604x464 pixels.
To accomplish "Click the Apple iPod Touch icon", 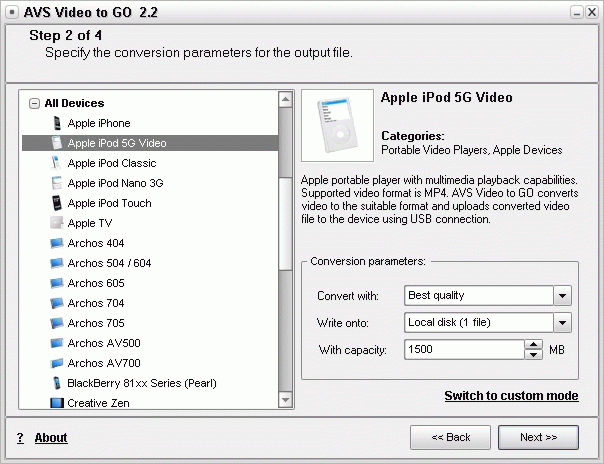I will [57, 203].
